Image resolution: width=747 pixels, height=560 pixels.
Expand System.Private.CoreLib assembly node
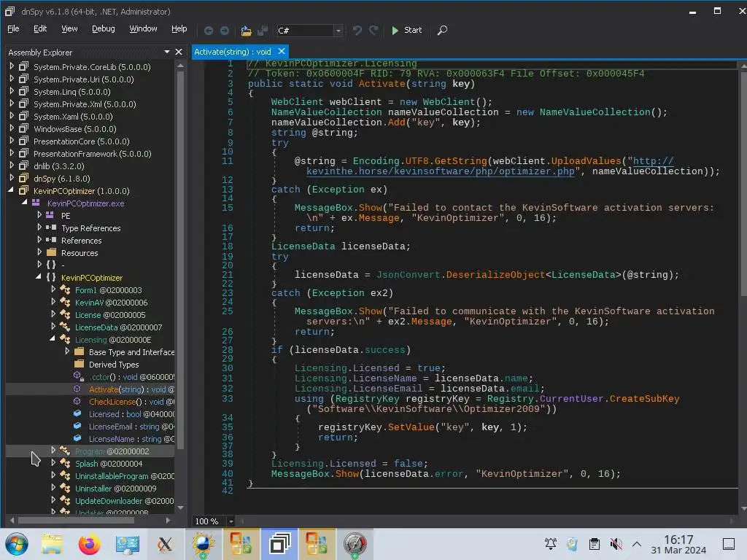click(x=12, y=66)
